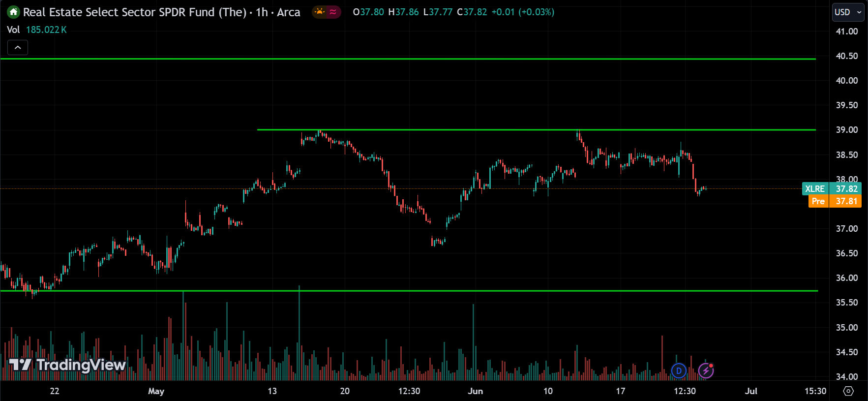
Task: Click the orange sun pre-market session icon
Action: coord(320,12)
